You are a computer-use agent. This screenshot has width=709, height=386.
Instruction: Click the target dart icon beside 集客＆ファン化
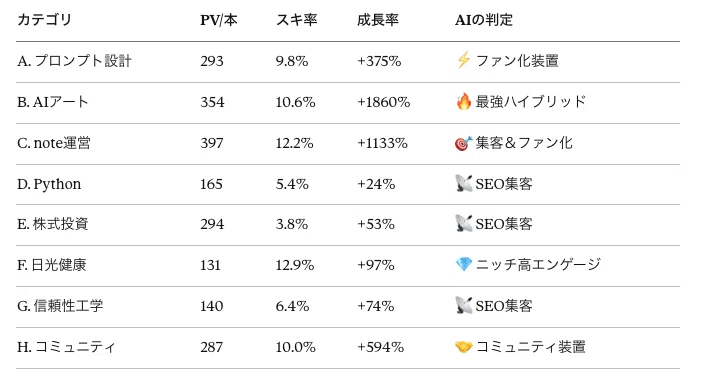(x=463, y=143)
